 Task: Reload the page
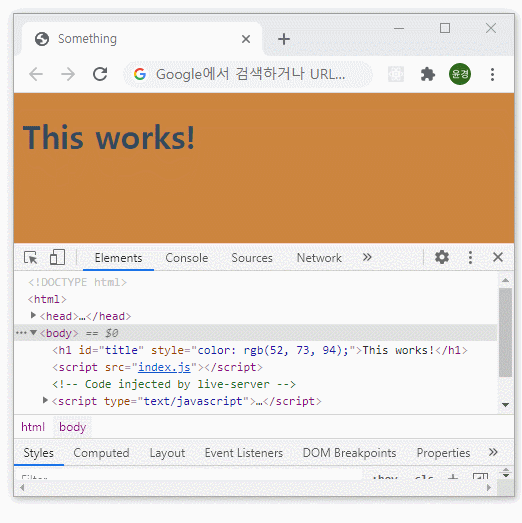pos(100,74)
